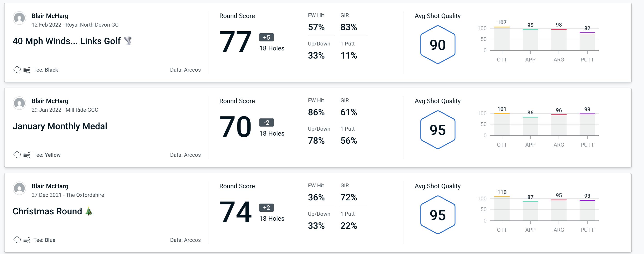This screenshot has width=644, height=254.
Task: Expand Blair McHarg profile on Christmas Round
Action: (x=20, y=188)
